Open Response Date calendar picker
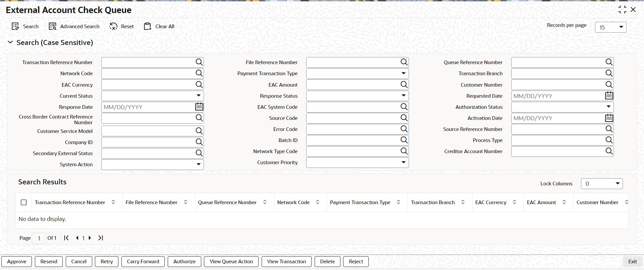 point(199,107)
